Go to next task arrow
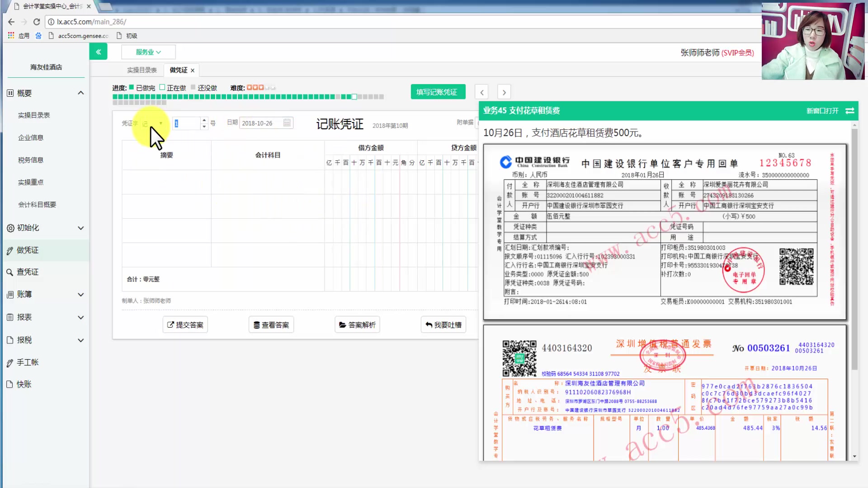 504,92
